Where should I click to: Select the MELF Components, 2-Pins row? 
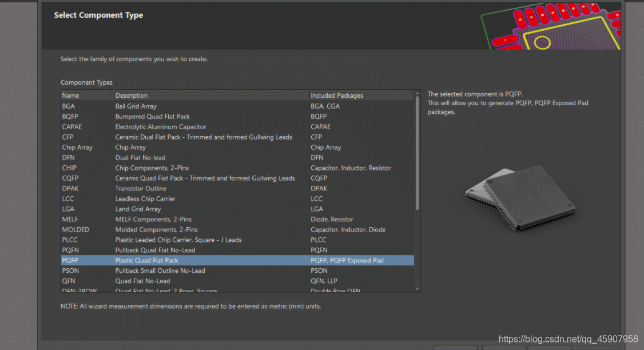(172, 220)
